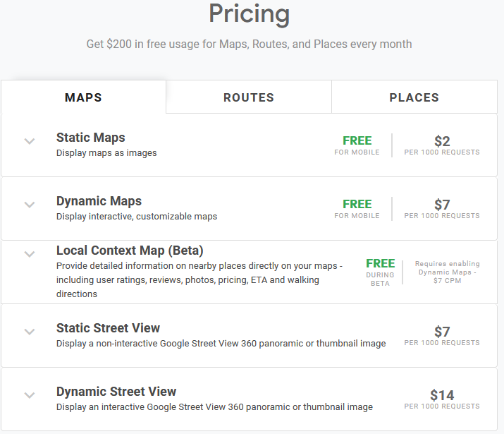
Task: Click Dynamic Maps FREE for mobile label
Action: pyautogui.click(x=357, y=207)
